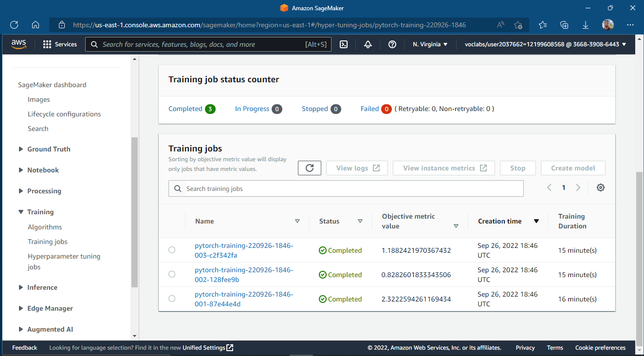Sort by the Name column
Viewport: 644px width, 356px height.
(x=297, y=221)
